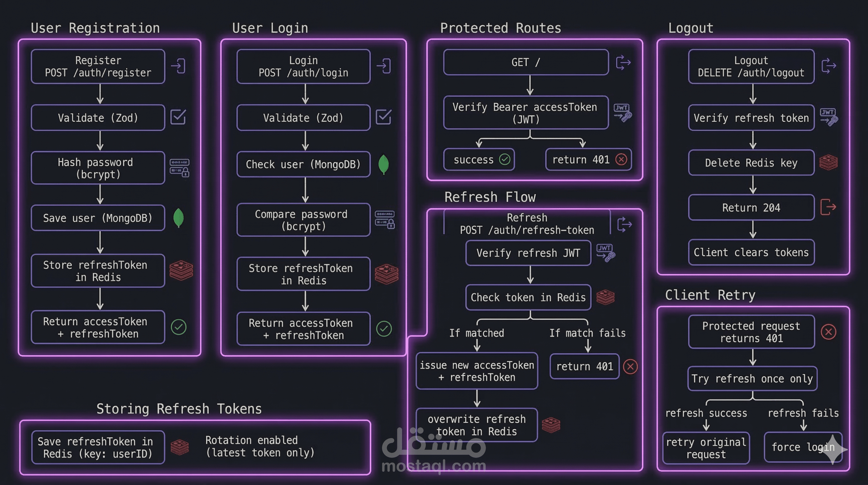
Task: Click red X icon beside Protected request returns 401
Action: [x=828, y=332]
